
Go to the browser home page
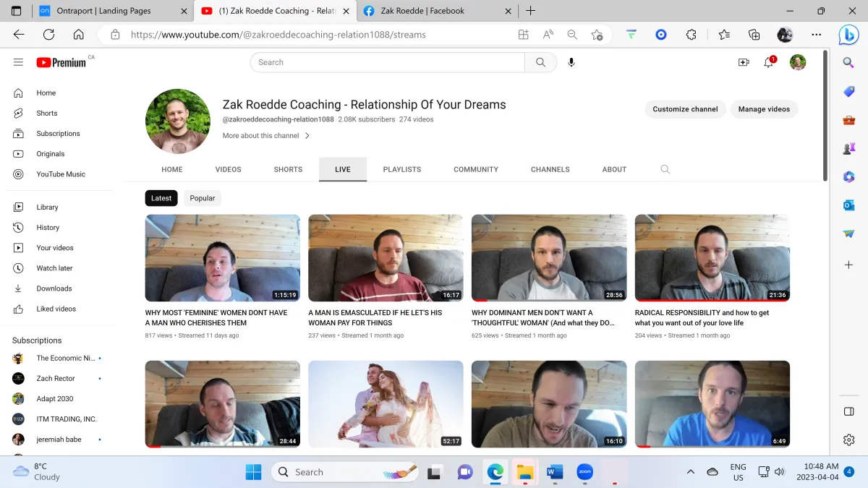point(79,34)
